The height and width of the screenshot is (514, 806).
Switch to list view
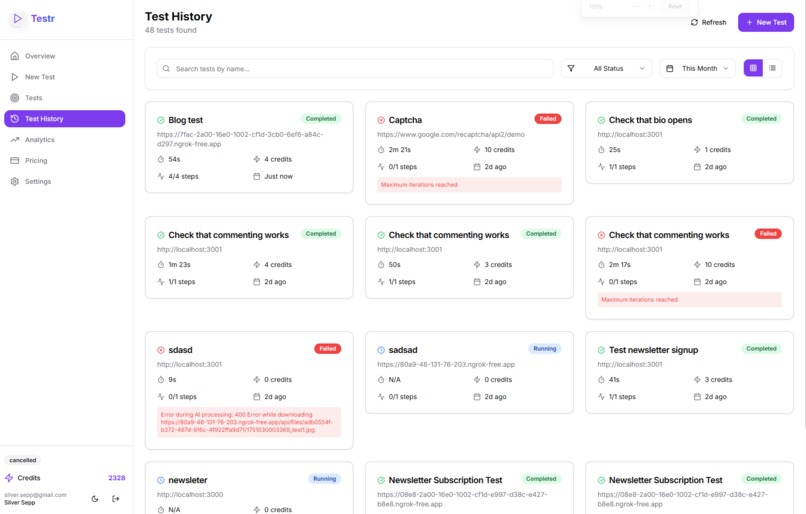tap(772, 68)
